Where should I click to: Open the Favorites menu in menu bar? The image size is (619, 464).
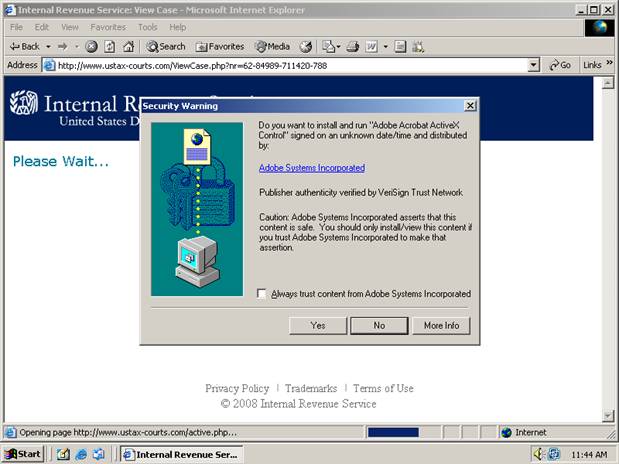(x=108, y=27)
